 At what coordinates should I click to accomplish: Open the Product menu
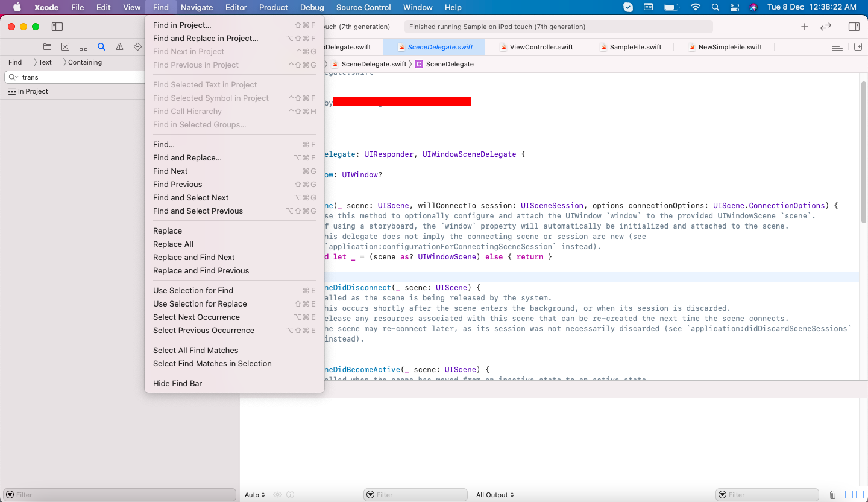point(273,7)
